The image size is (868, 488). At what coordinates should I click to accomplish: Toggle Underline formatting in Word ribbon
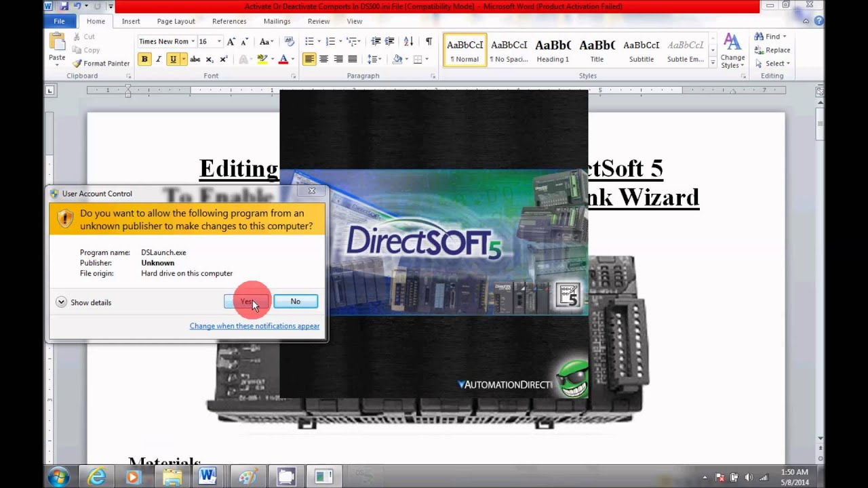[173, 59]
